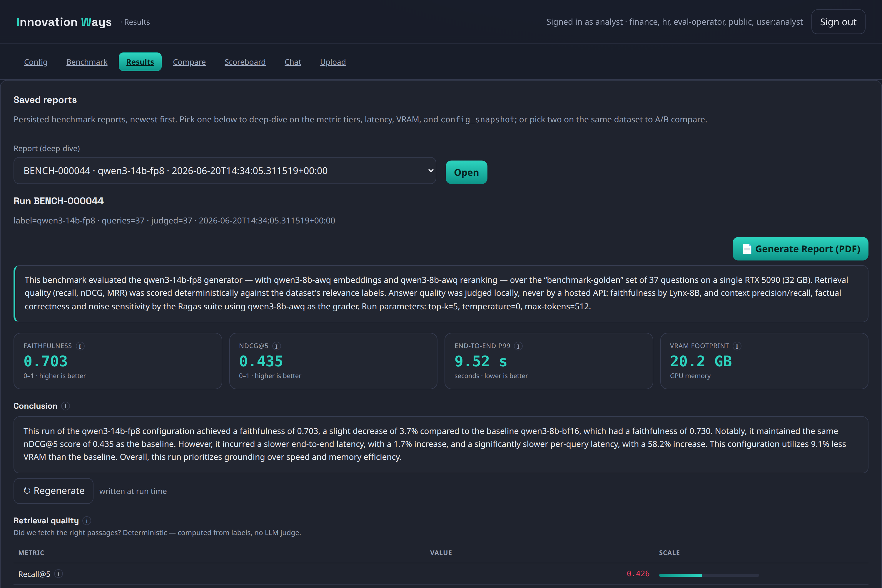Click the 'Signed in as analyst' text

pyautogui.click(x=675, y=22)
